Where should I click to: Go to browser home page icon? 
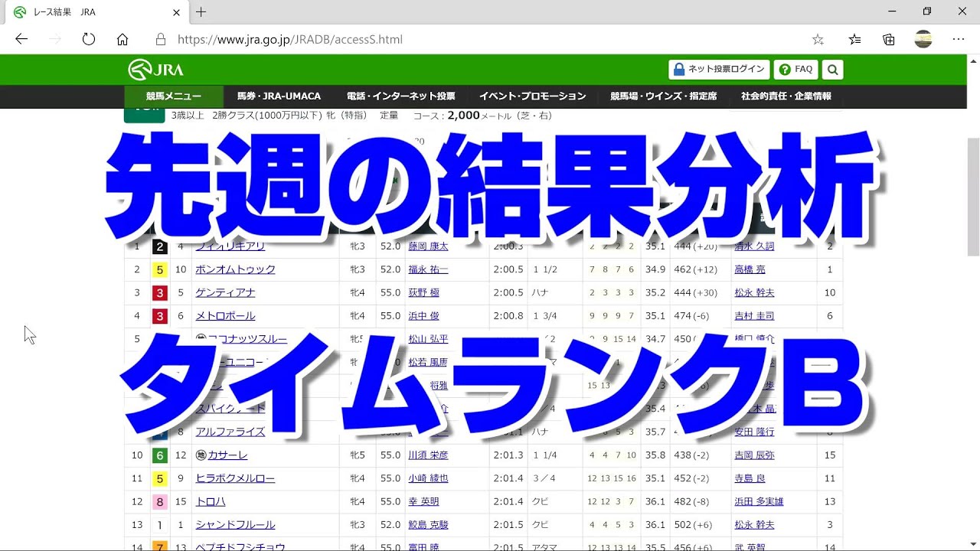[122, 39]
